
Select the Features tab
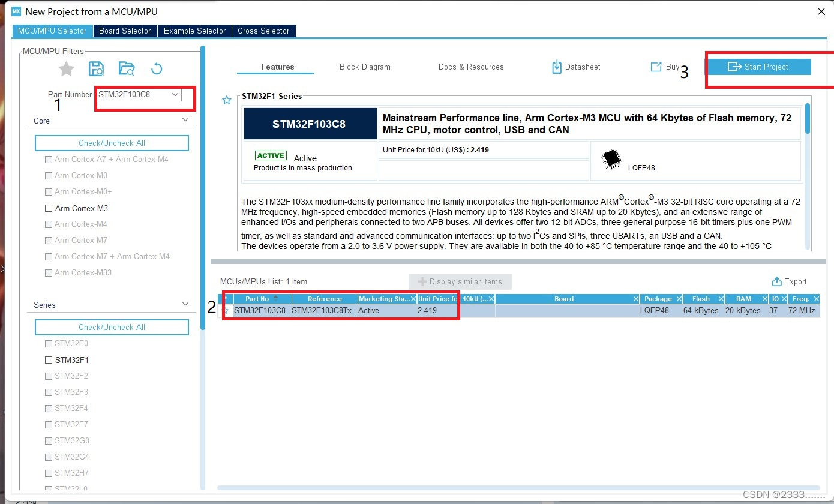(x=277, y=67)
